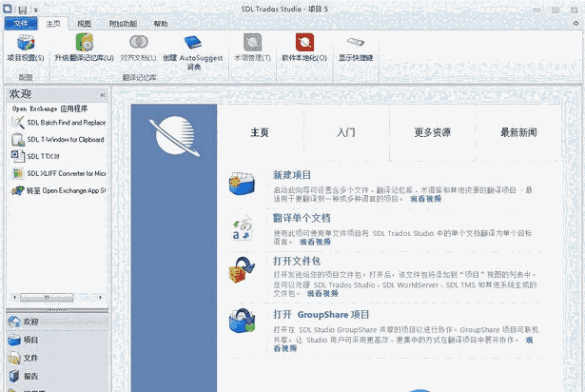Screen dimensions: 585x392
Task: Click 翻译单个文档 heading link
Action: tap(302, 218)
